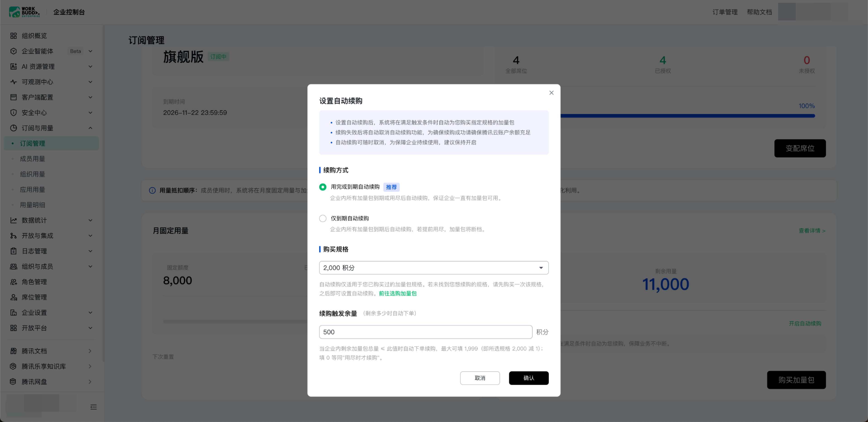Click the 续购触发余量 input showing 500
Screen dimensions: 868x422
[x=426, y=332]
